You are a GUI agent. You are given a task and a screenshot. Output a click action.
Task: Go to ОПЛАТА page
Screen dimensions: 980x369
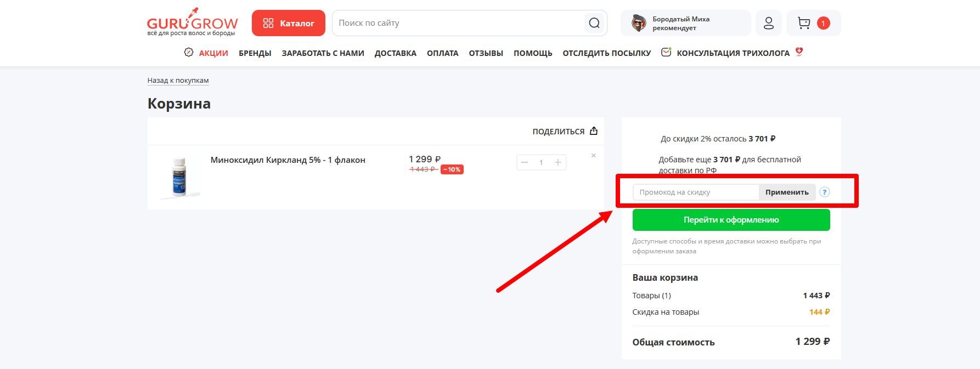[443, 53]
